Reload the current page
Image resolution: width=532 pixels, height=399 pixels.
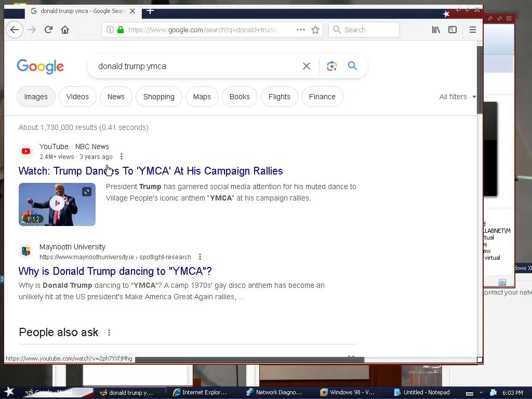pos(48,30)
